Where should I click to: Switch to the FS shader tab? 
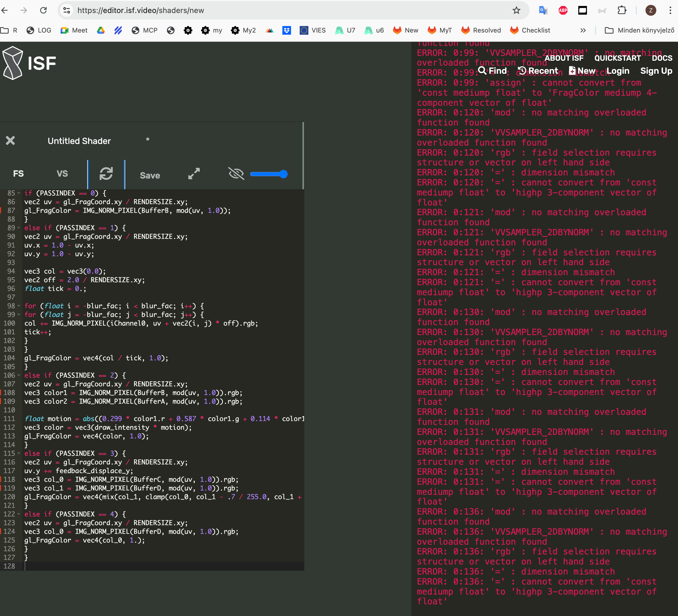click(x=18, y=174)
